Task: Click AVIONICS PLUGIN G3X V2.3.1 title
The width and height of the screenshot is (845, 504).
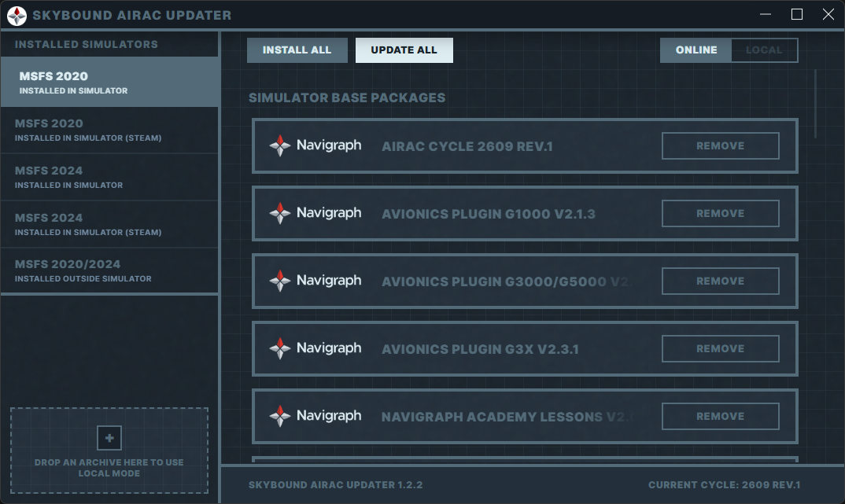Action: coord(480,349)
